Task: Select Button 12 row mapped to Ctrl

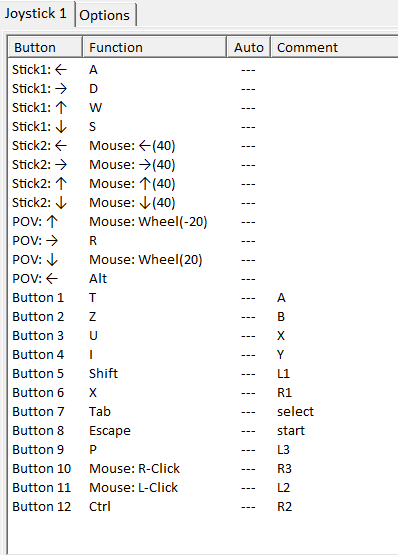Action: tap(203, 507)
